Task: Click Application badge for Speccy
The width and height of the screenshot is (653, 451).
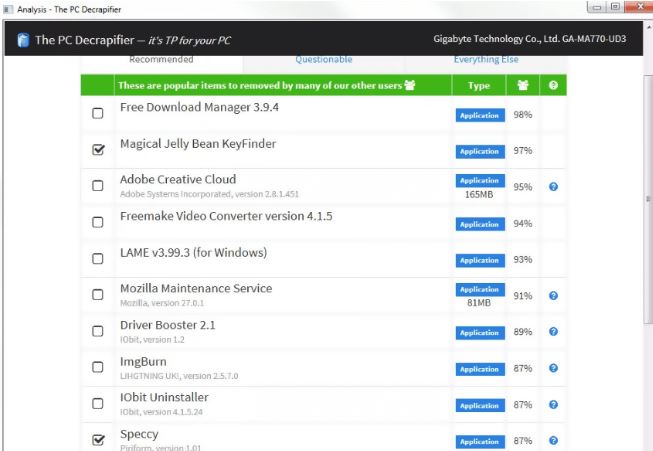Action: (480, 441)
